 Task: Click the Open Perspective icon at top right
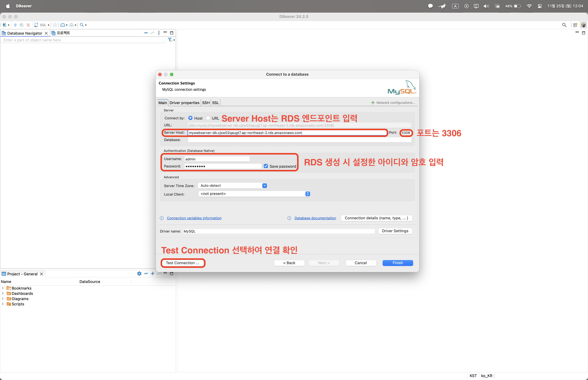point(575,25)
